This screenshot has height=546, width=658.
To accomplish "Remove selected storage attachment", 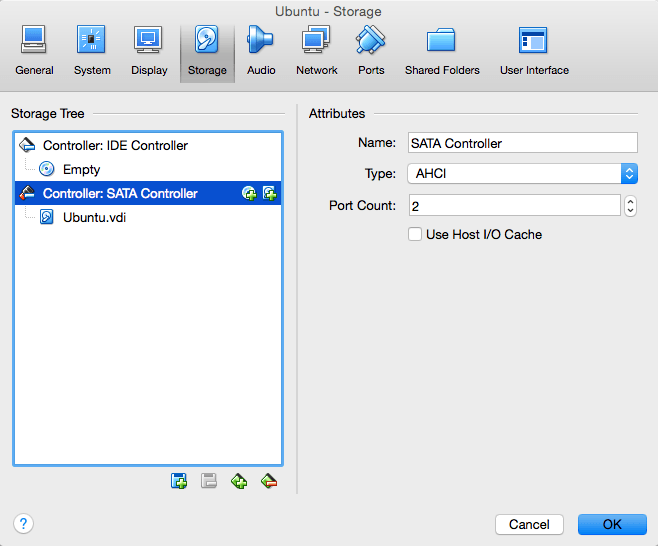I will tap(269, 481).
